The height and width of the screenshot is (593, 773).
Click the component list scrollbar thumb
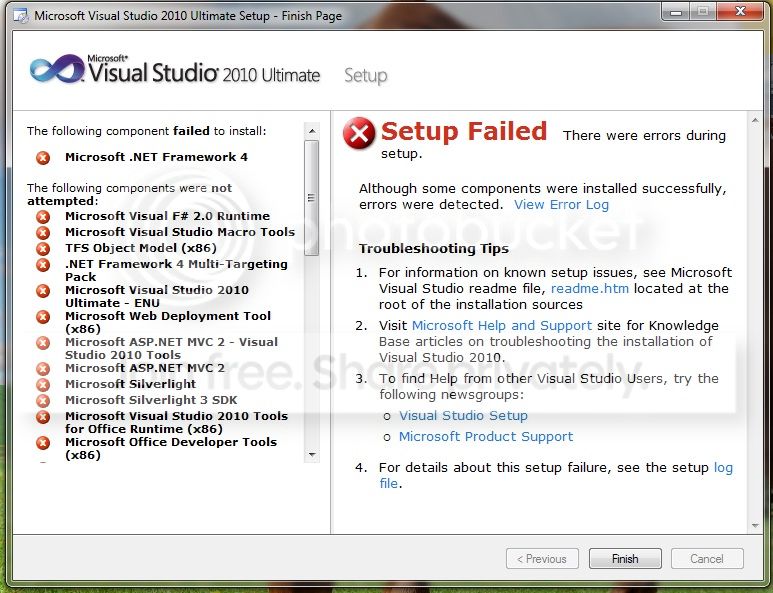(312, 198)
